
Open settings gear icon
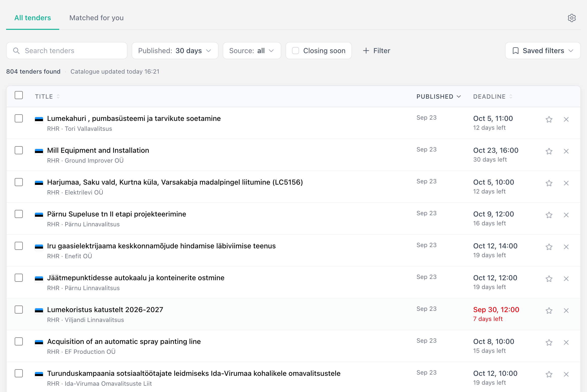pyautogui.click(x=572, y=18)
